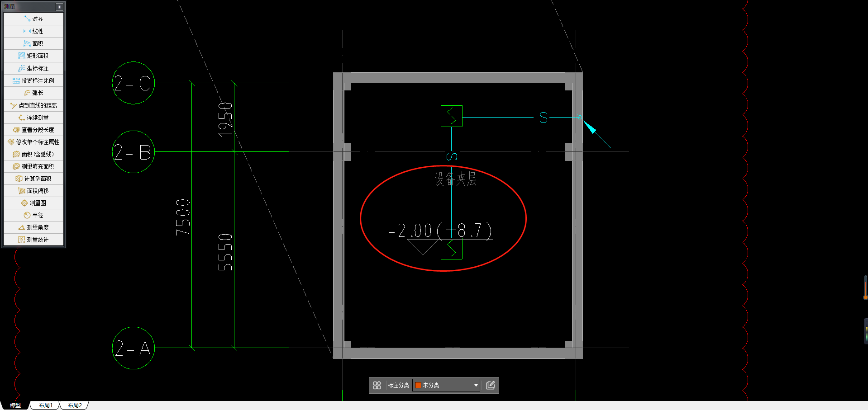The width and height of the screenshot is (868, 410).
Task: Click the 2-B axis bubble
Action: (134, 152)
